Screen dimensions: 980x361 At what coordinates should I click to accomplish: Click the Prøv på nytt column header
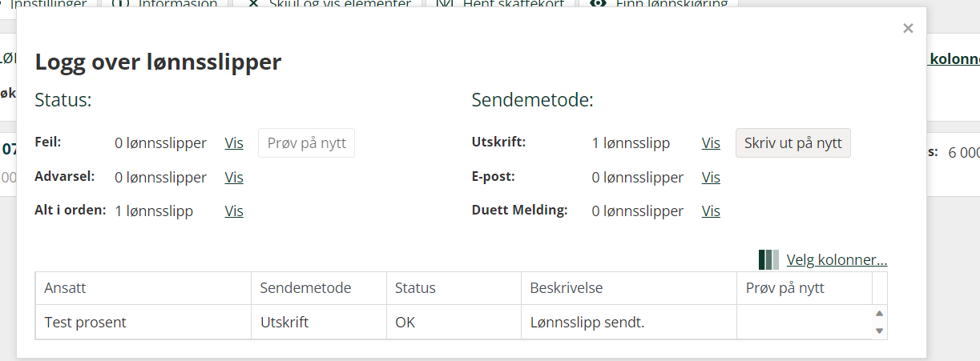(805, 288)
